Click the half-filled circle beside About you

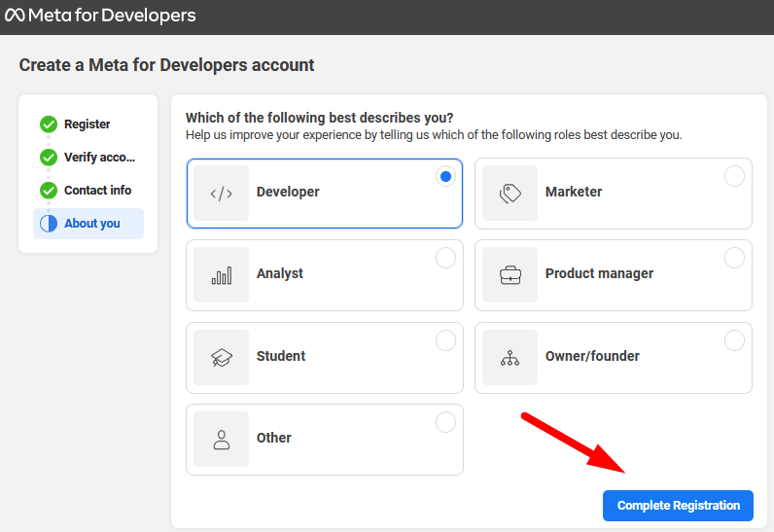(49, 224)
